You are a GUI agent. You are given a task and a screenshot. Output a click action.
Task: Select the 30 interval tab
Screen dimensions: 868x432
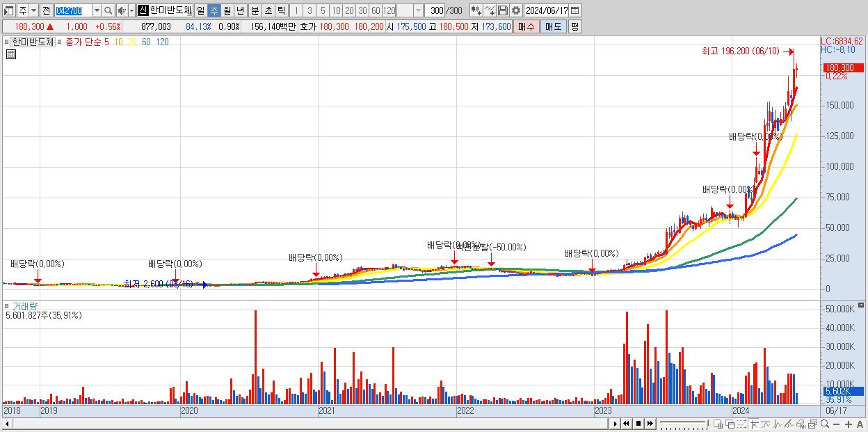[362, 10]
